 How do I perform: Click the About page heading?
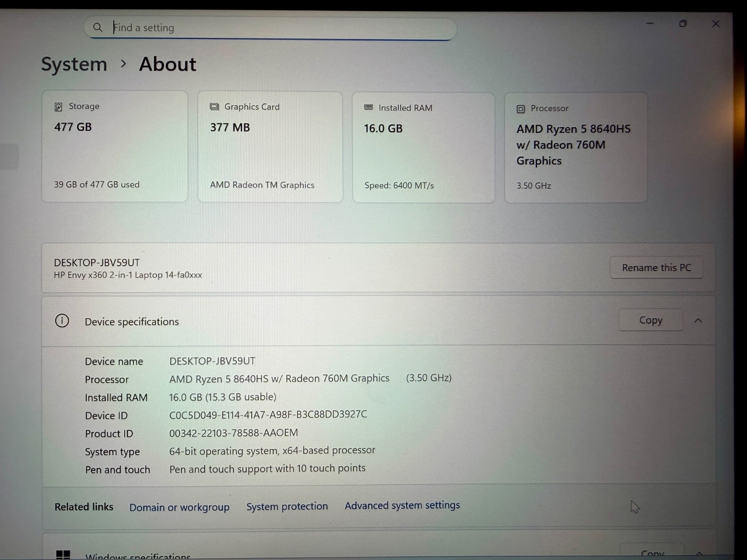(168, 64)
